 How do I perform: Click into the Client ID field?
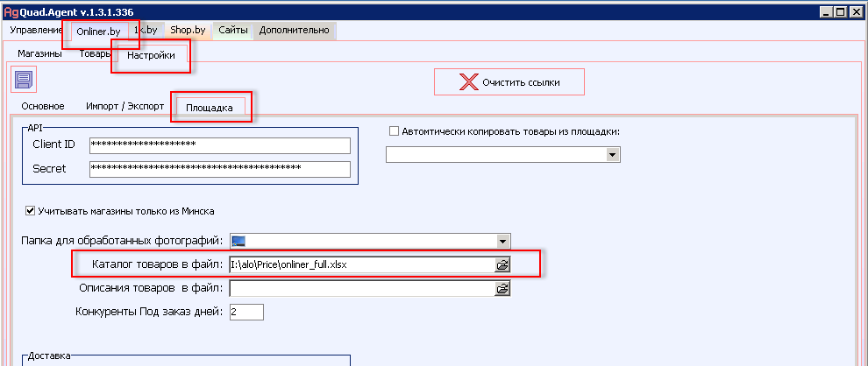(x=220, y=145)
